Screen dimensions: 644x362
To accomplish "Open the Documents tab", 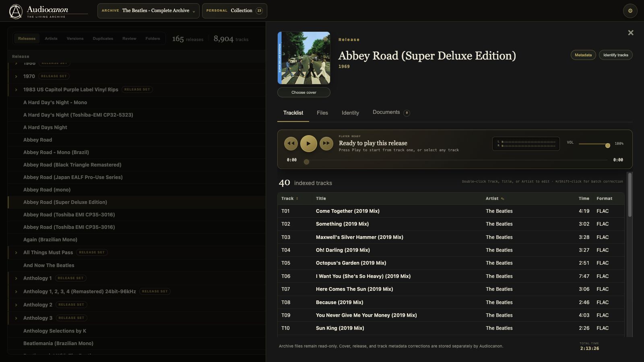I will 391,113.
